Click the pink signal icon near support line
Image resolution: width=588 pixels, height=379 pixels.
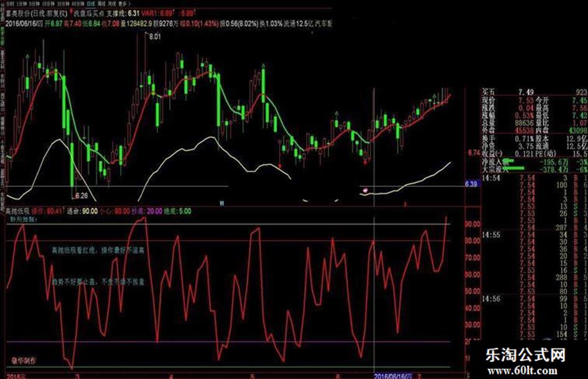coord(365,190)
